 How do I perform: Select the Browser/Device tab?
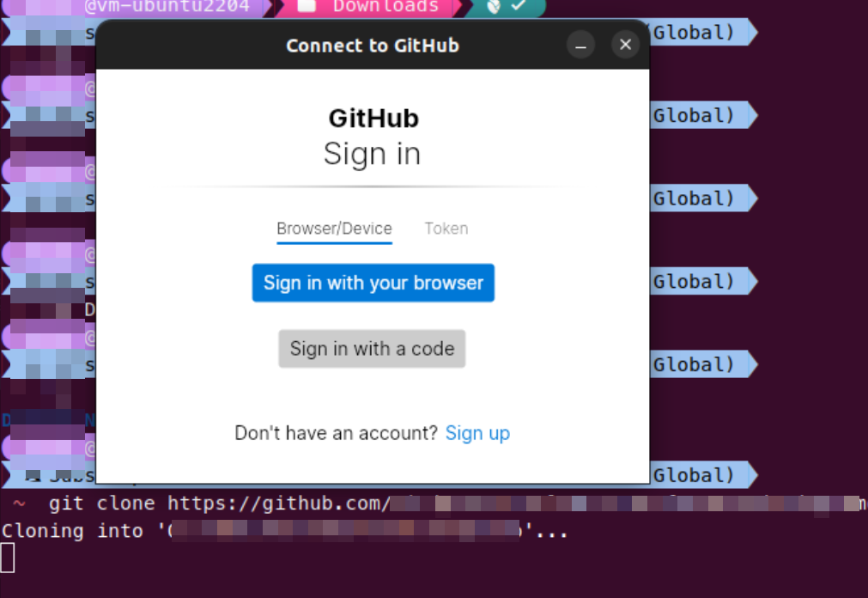(x=334, y=229)
